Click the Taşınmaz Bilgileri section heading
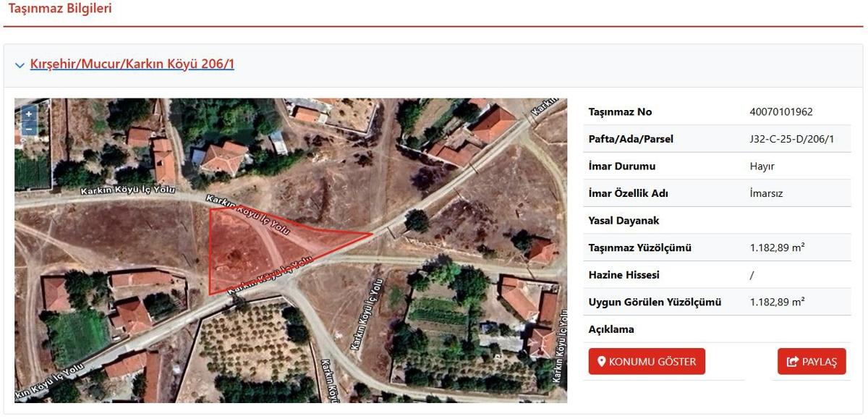Screen dimensions: 868x419 [60, 9]
